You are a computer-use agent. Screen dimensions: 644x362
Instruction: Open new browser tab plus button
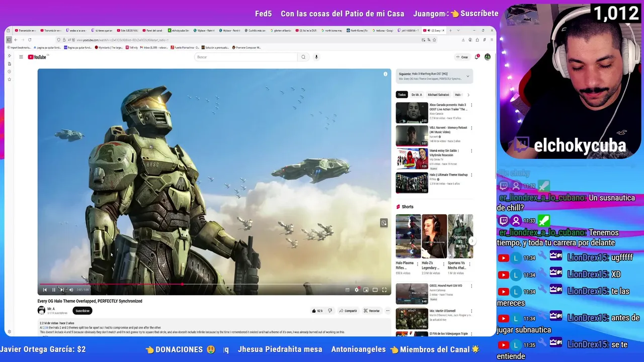(451, 30)
